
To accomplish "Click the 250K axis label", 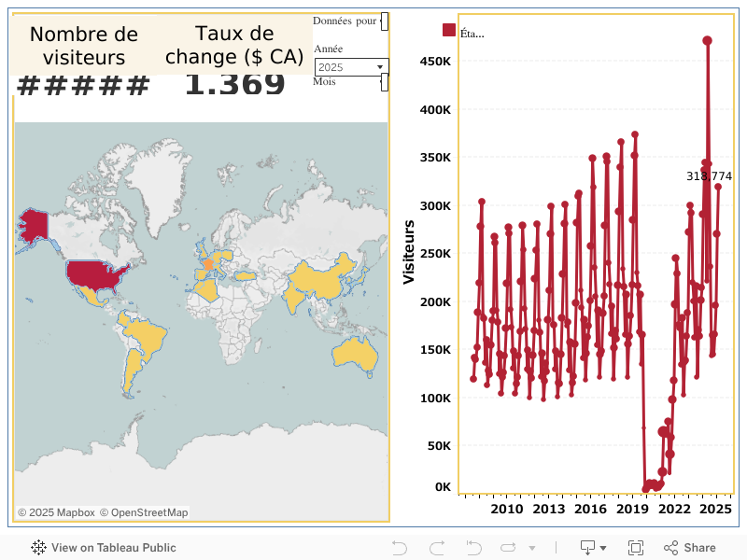I will 435,254.
